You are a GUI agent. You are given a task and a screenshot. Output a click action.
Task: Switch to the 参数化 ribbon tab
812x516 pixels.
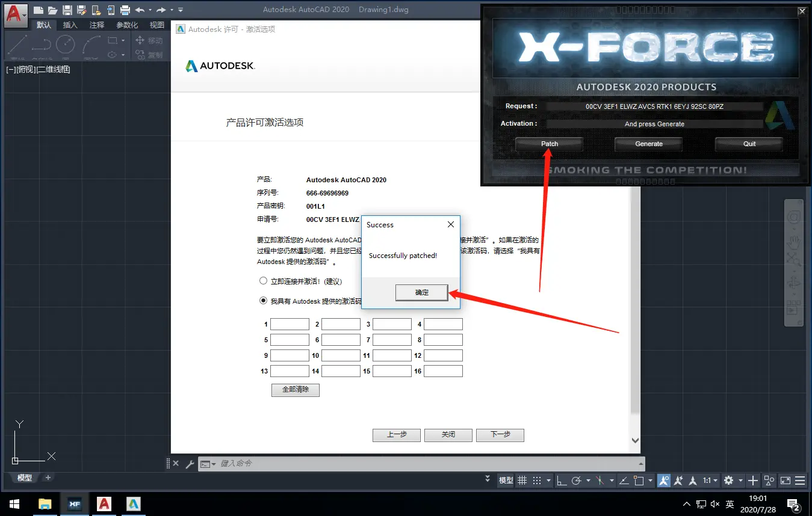127,25
